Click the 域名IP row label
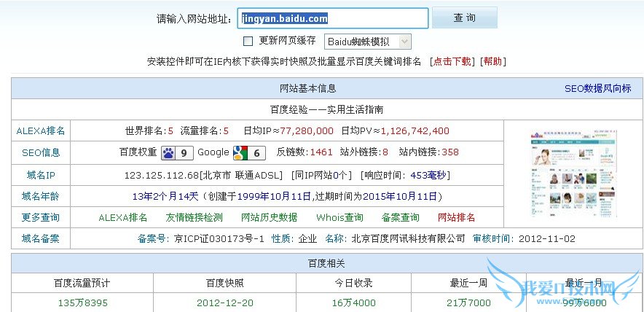This screenshot has width=644, height=312. [41, 176]
